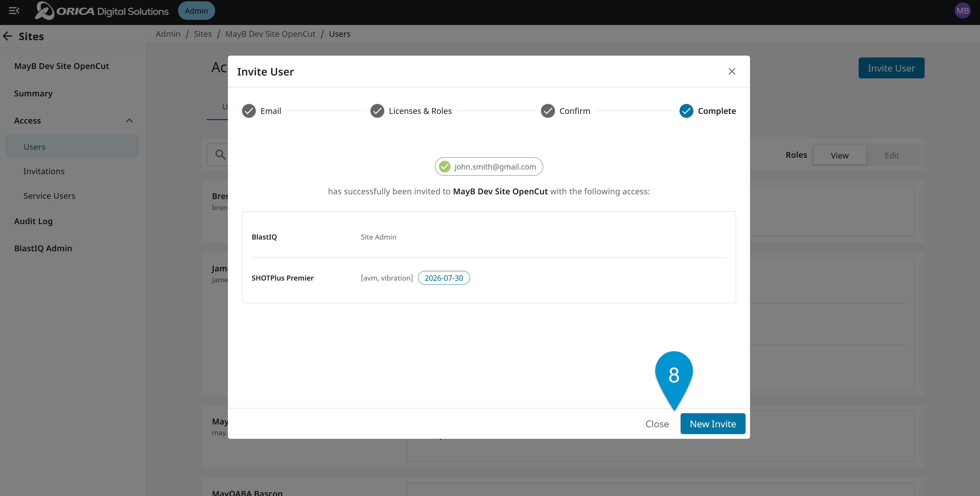
Task: Select the Email step checkmark icon
Action: pyautogui.click(x=249, y=111)
